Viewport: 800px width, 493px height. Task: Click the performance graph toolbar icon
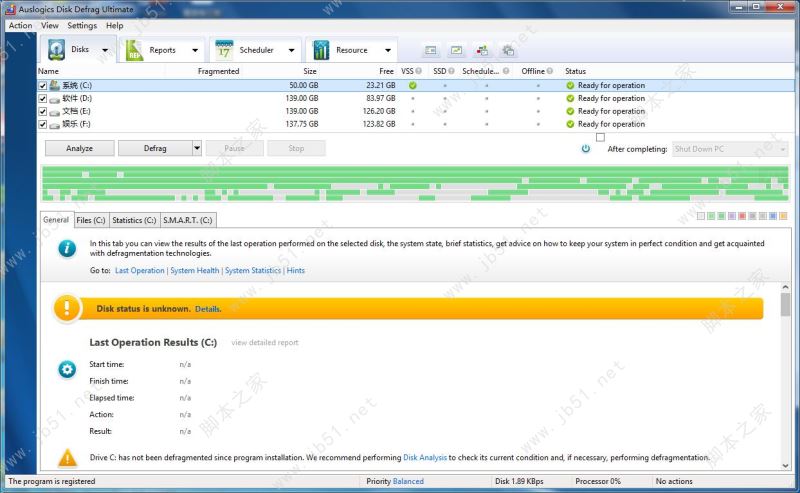point(456,50)
